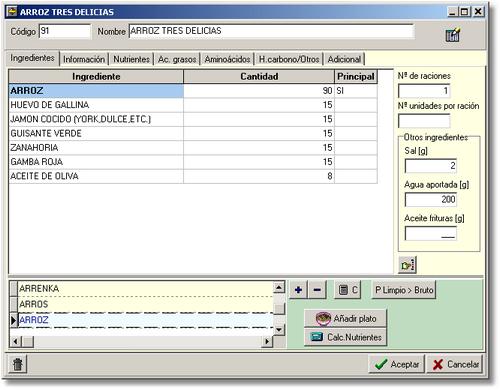
Task: Select the HUEVO DE GALLINA row
Action: 193,105
